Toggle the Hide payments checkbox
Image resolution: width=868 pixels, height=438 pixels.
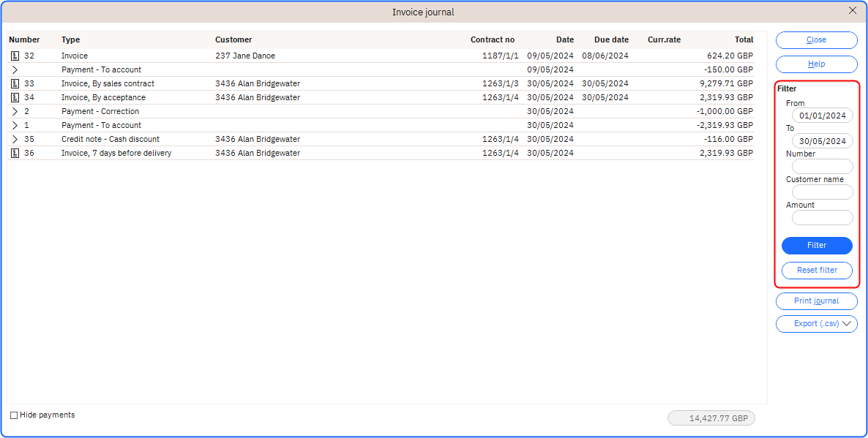(15, 415)
